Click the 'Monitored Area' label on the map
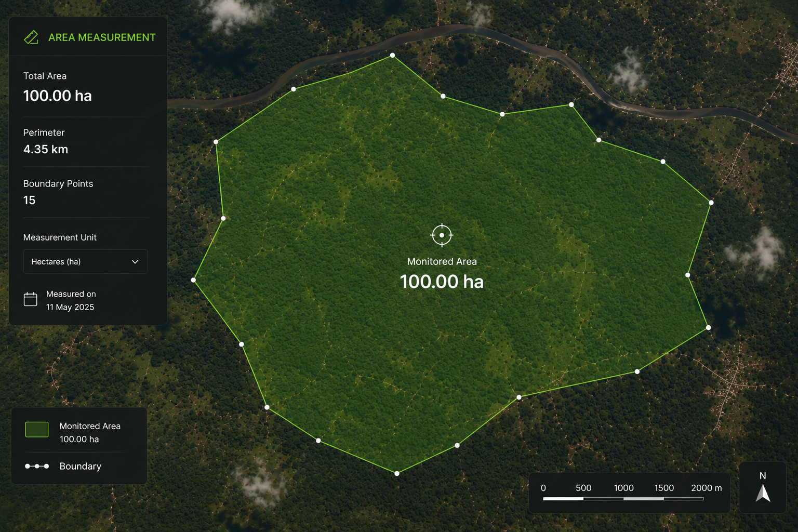Image resolution: width=798 pixels, height=532 pixels. (x=442, y=261)
